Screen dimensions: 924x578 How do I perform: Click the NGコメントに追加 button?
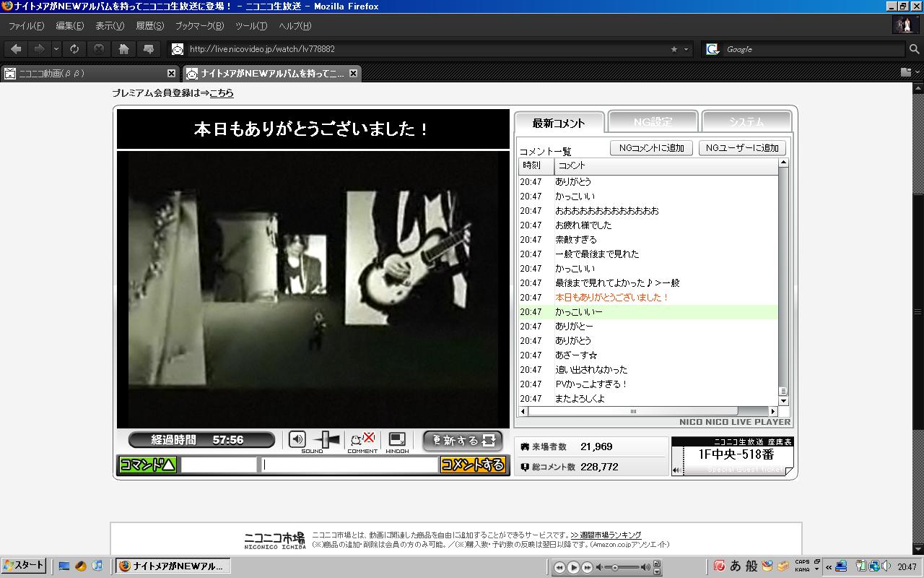point(652,148)
